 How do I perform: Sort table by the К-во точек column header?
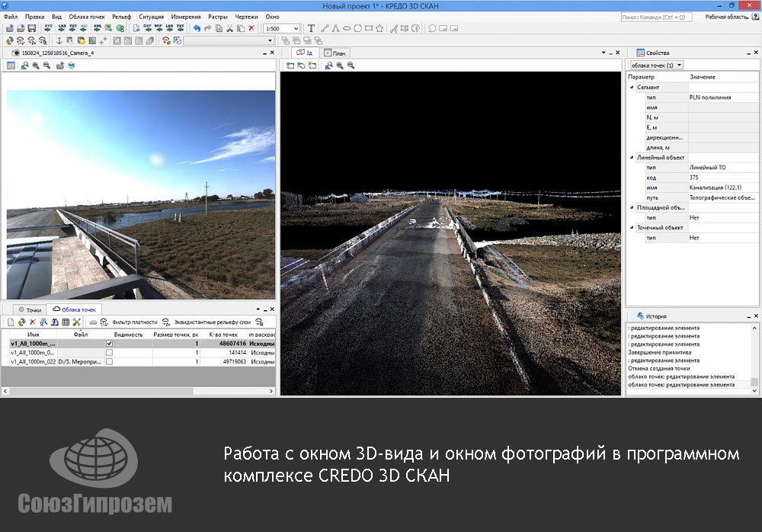coord(223,335)
